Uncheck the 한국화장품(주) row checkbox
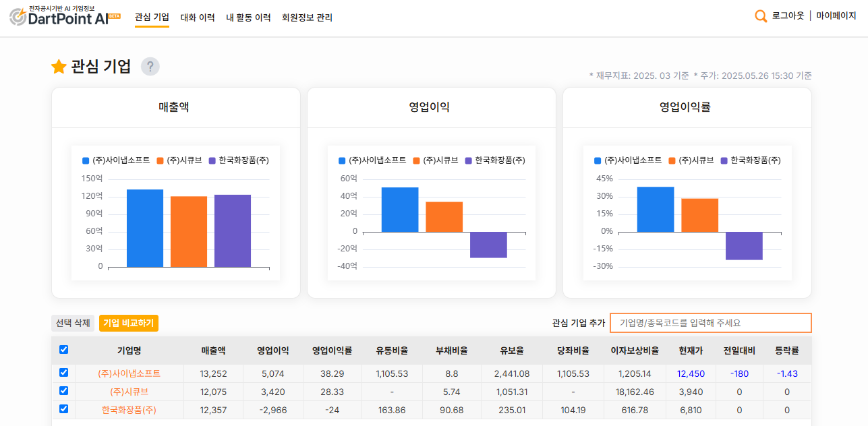The image size is (868, 426). [63, 408]
